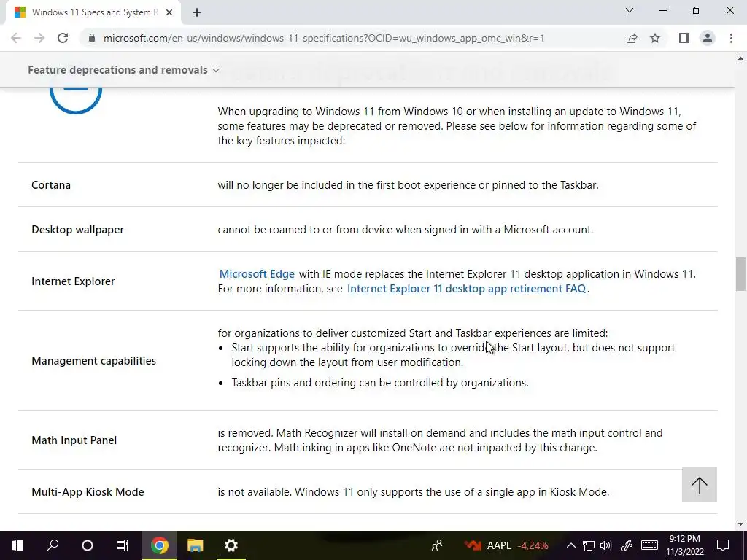Open the Windows Ink pen tray icon
747x560 pixels.
coord(627,545)
